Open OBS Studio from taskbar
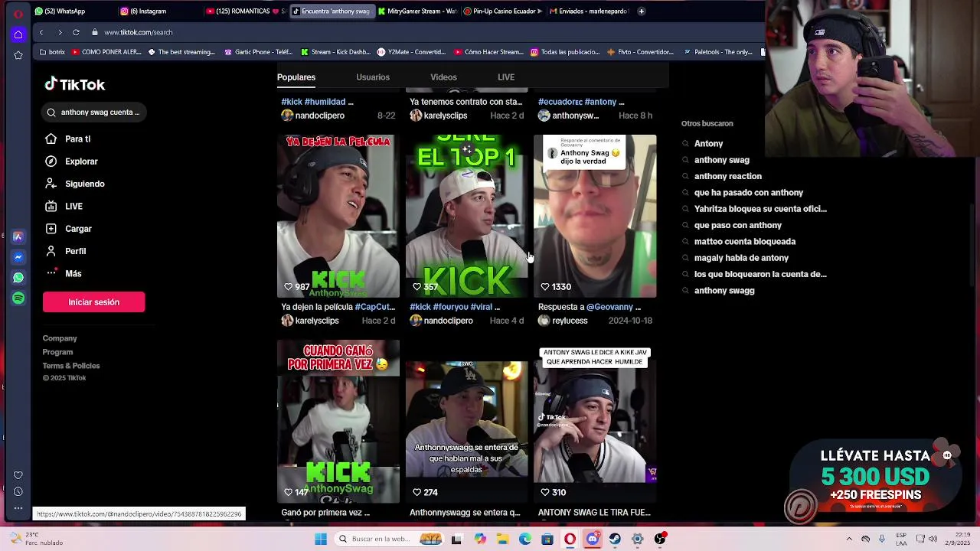This screenshot has height=551, width=980. [660, 539]
